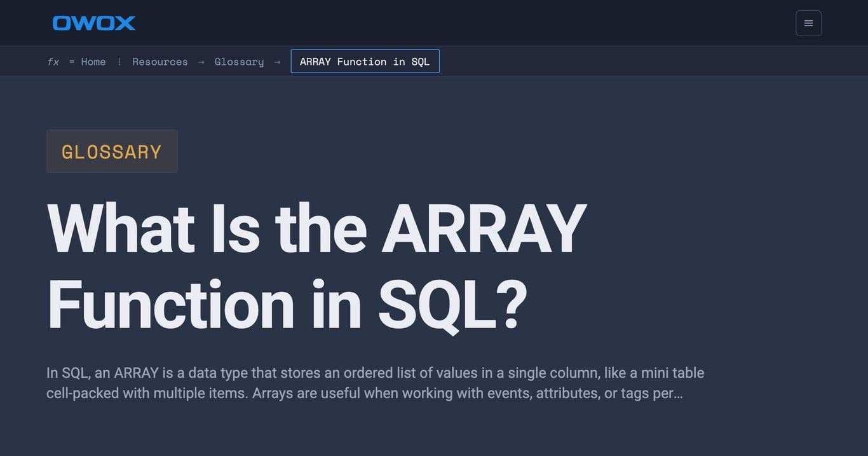Open the Resources breadcrumb link
This screenshot has width=868, height=456.
click(x=160, y=62)
